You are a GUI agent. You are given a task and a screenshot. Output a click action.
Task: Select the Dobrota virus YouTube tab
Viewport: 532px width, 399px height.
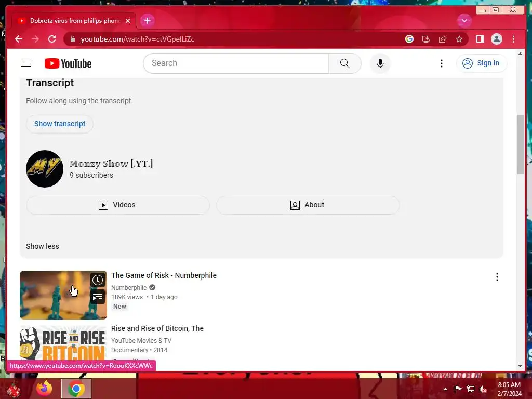[x=74, y=21]
